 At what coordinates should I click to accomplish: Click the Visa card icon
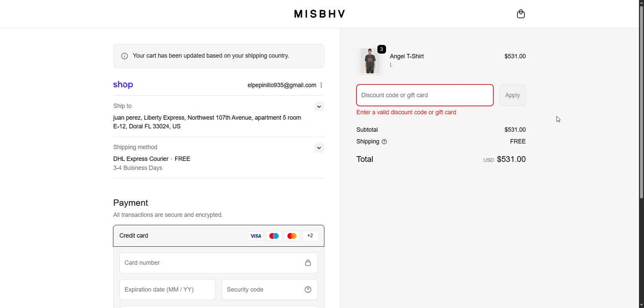256,236
